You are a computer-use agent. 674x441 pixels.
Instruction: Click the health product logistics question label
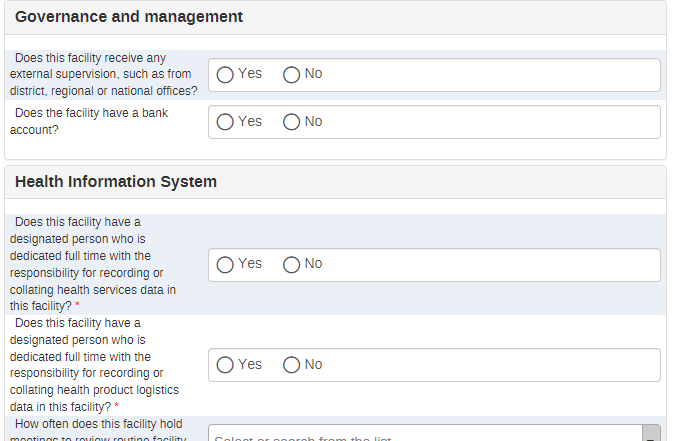click(x=94, y=364)
